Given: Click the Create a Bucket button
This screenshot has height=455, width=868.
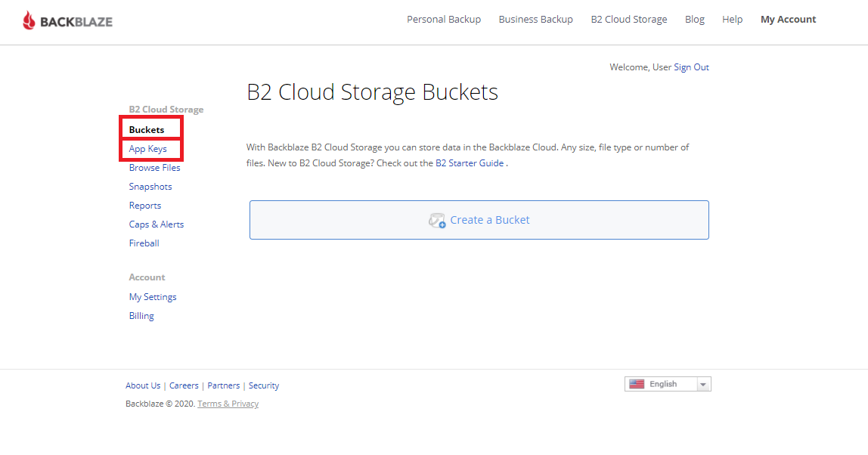Looking at the screenshot, I should 479,220.
